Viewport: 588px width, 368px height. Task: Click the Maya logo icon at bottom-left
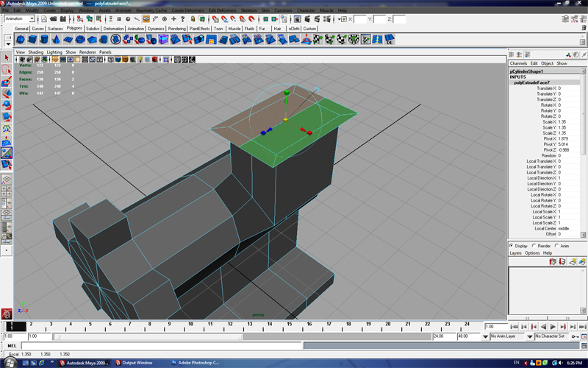point(6,313)
